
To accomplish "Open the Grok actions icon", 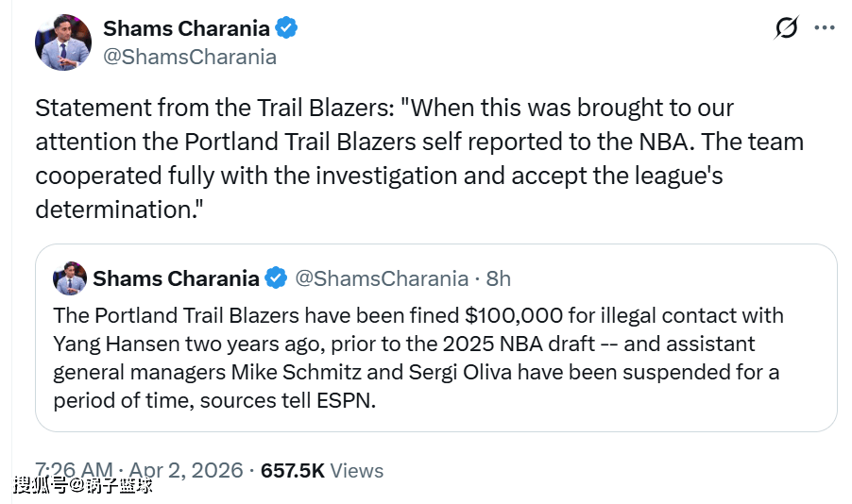I will tap(786, 28).
